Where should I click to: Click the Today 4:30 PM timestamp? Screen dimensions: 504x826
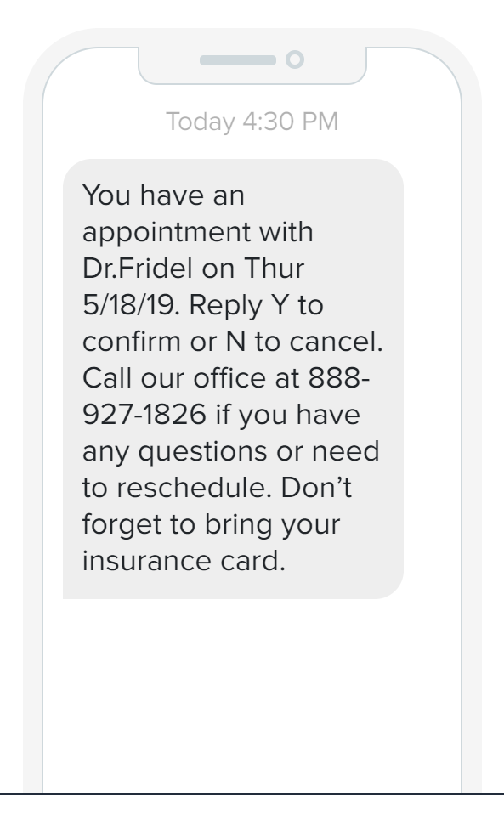[x=252, y=122]
